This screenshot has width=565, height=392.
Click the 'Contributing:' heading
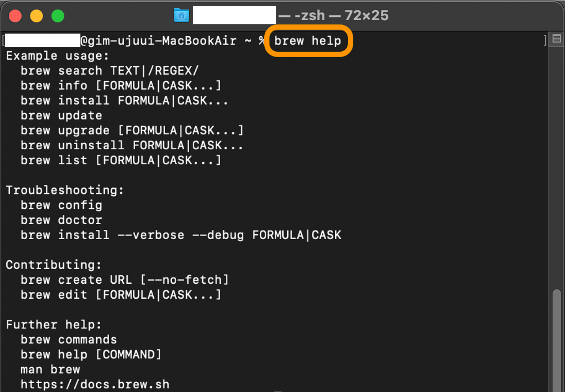coord(54,265)
